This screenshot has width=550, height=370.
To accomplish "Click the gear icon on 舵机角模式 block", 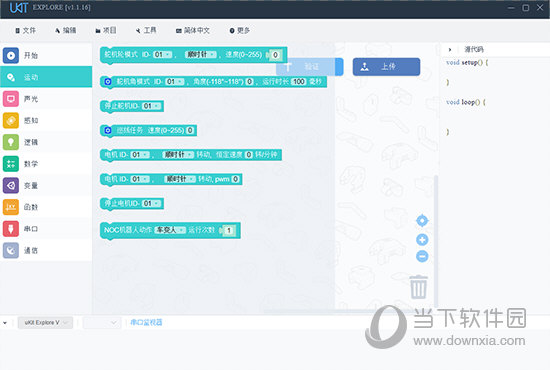I will [x=108, y=82].
